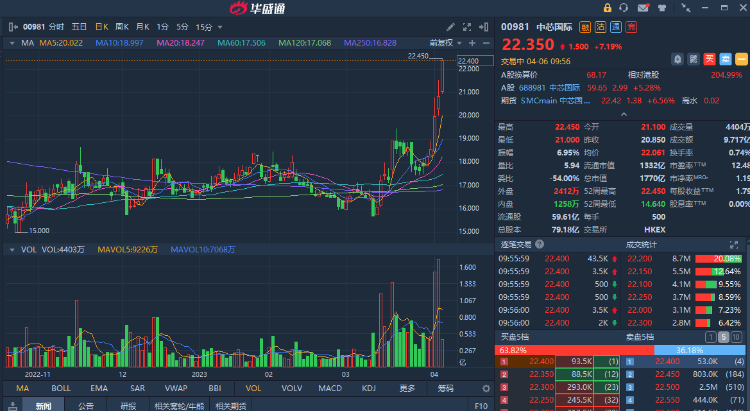Screen dimensions: 750x411
Task: Open the 公告 announcements tab
Action: tap(86, 406)
